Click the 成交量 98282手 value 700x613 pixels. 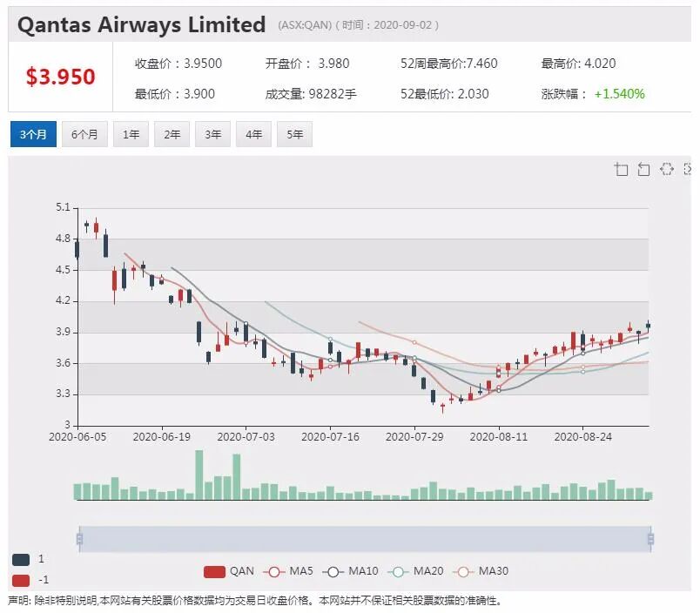(x=311, y=94)
